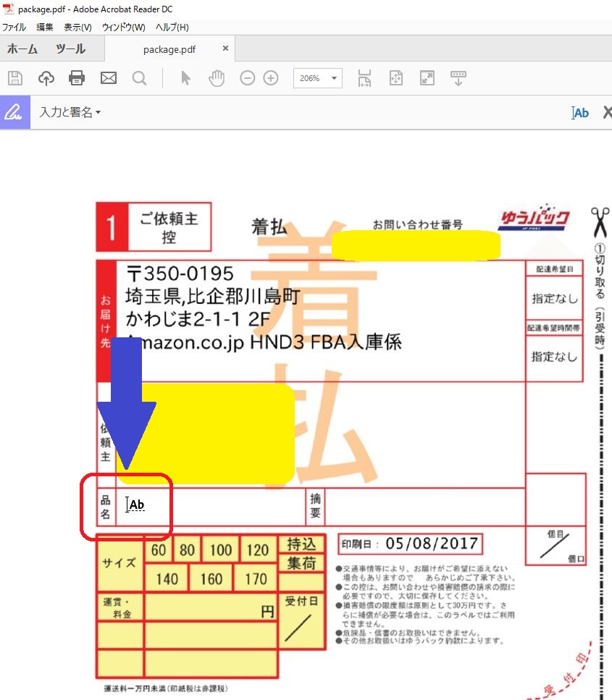Open the ウィンドウ(W) menu
This screenshot has width=612, height=700.
tap(124, 28)
